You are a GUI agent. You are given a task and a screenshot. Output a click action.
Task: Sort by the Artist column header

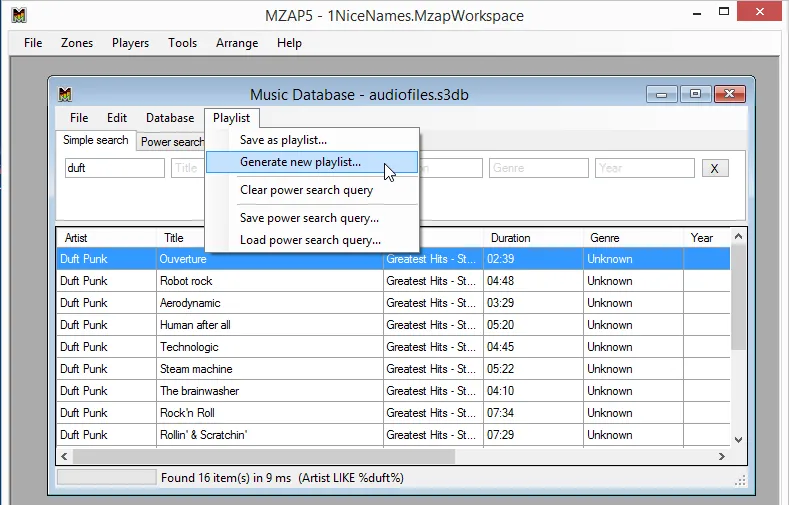[106, 238]
